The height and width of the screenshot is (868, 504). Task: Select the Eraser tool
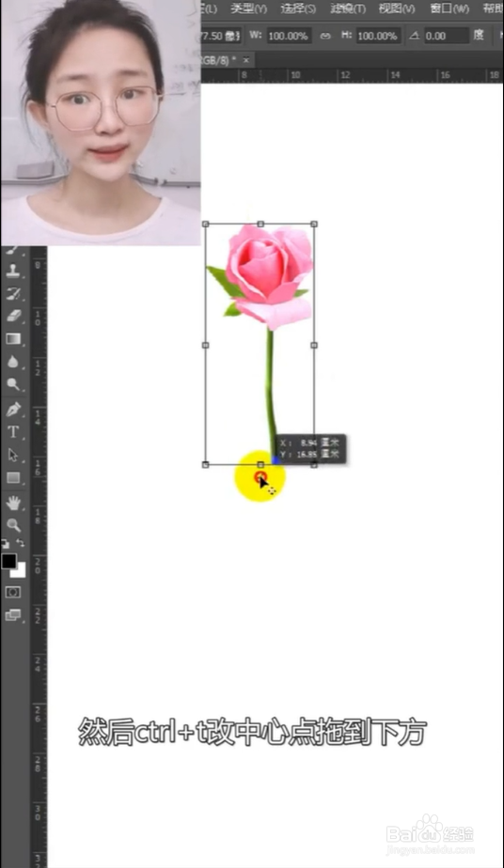pos(13,316)
